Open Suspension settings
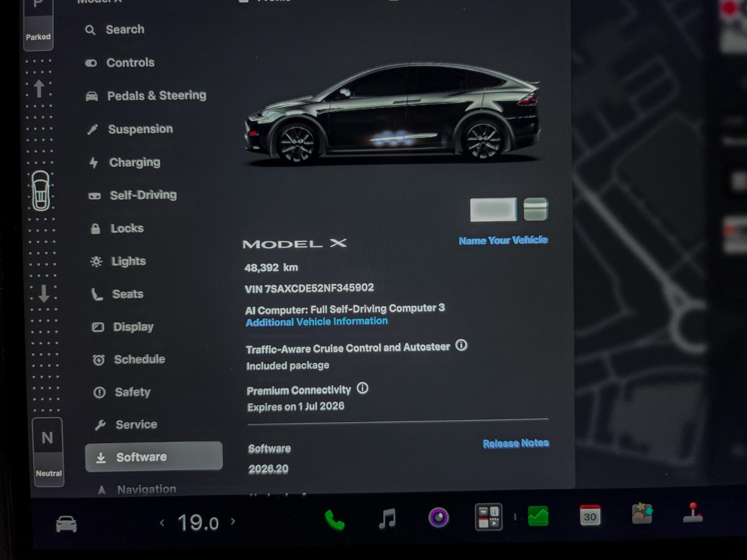This screenshot has height=560, width=747. [130, 129]
